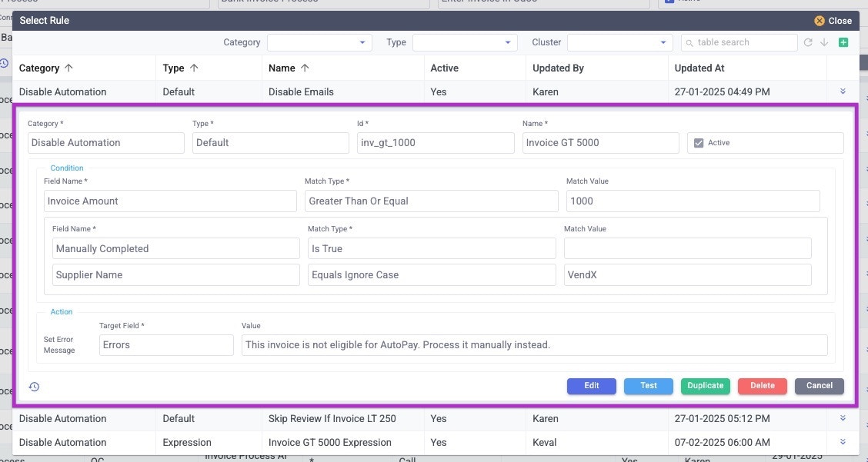The height and width of the screenshot is (462, 868).
Task: Click the red Delete button
Action: (763, 386)
